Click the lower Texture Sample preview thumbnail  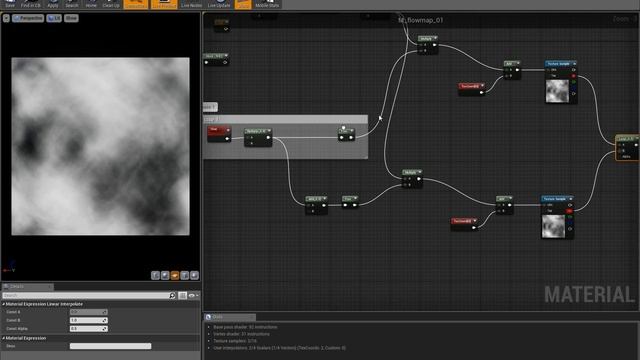[553, 226]
